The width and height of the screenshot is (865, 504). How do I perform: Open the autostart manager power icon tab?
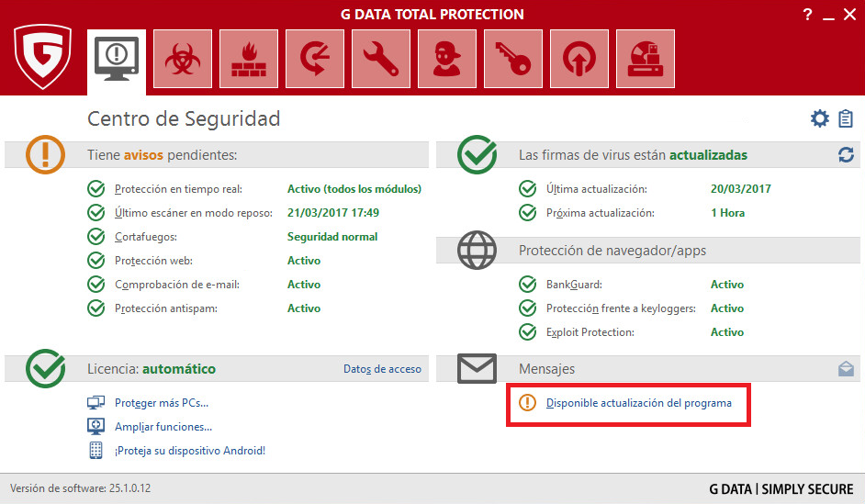pos(579,60)
